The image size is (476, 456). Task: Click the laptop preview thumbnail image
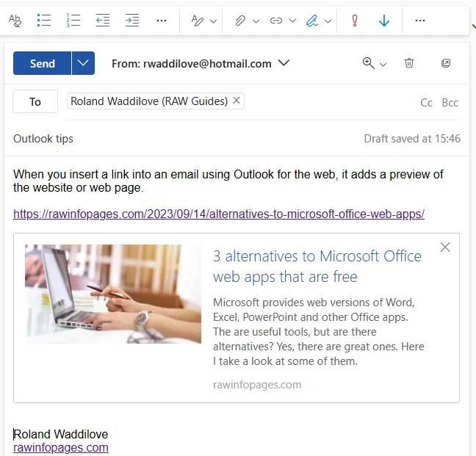[x=113, y=294]
